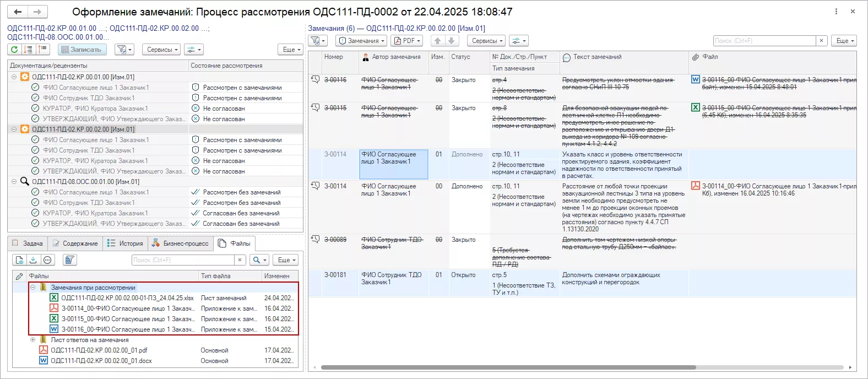Open the left panel Сервисы dropdown
Image resolution: width=868 pixels, height=379 pixels.
tap(162, 50)
